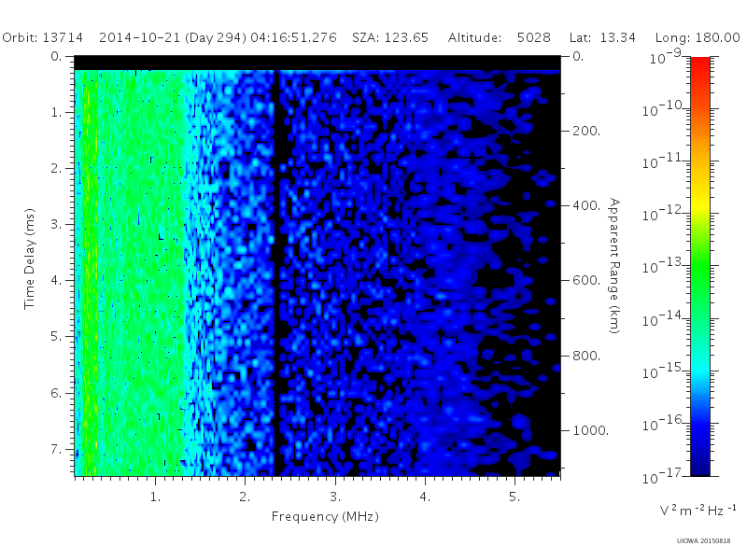Click the "Frequency (MHz)" axis label
The height and width of the screenshot is (560, 747).
[325, 516]
